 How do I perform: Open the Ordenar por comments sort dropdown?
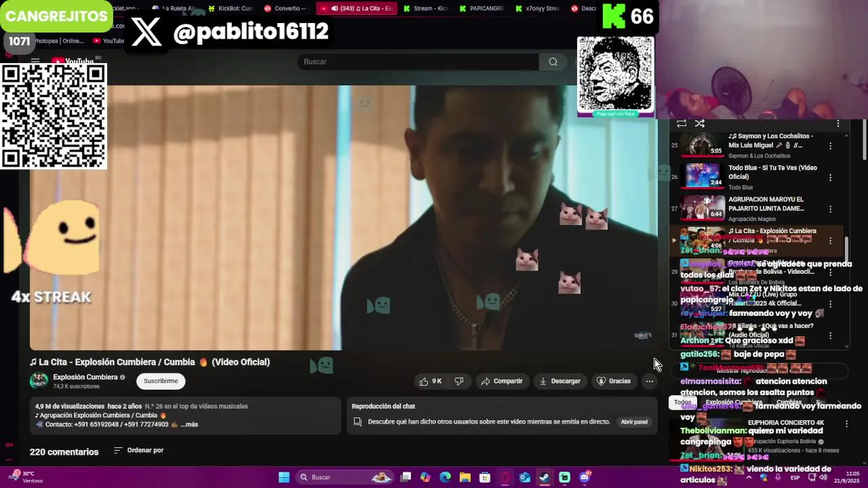(138, 450)
